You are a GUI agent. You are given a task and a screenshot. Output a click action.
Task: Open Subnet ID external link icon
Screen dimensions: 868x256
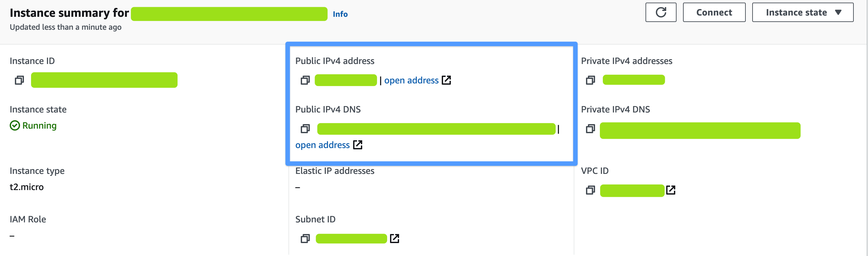click(394, 239)
